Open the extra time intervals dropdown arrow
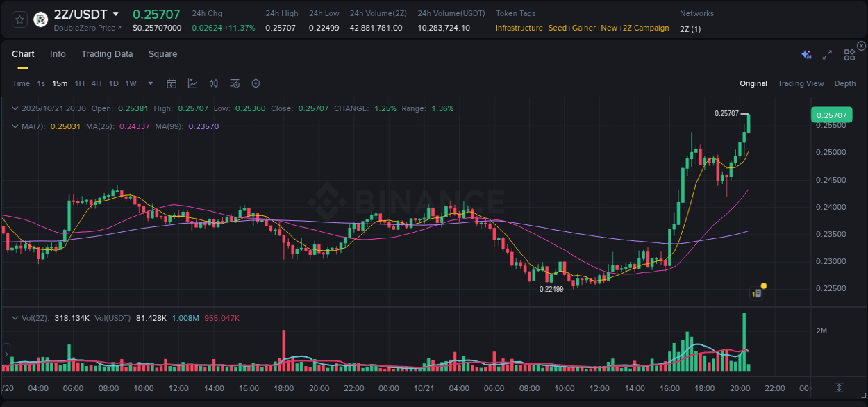 149,83
